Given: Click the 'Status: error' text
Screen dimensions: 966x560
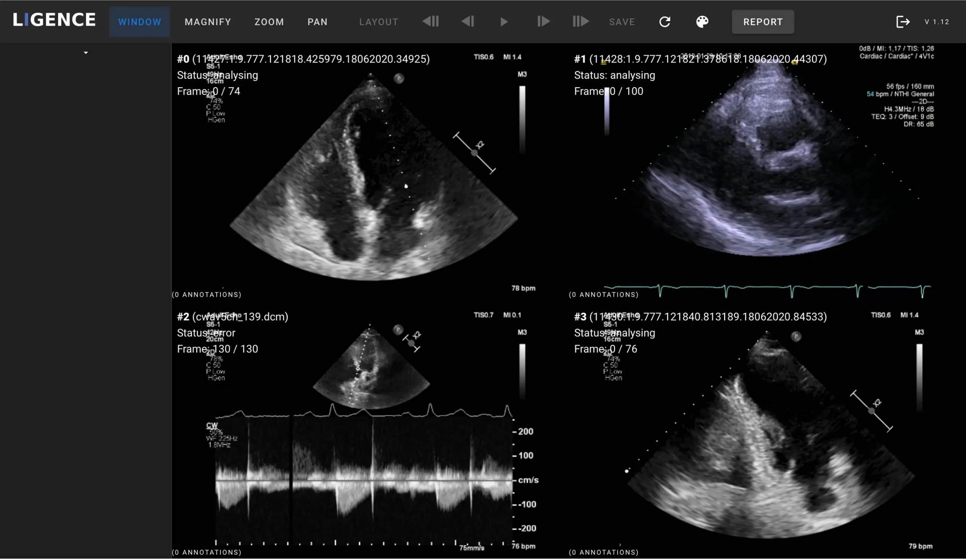Looking at the screenshot, I should pyautogui.click(x=206, y=333).
